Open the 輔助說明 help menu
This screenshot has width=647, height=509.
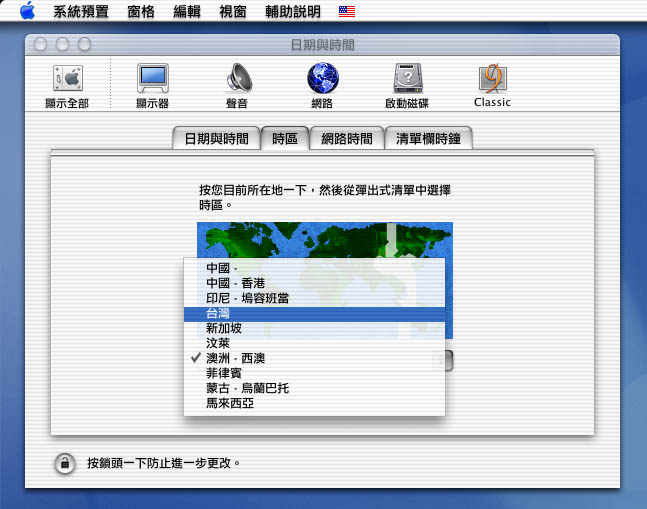tap(293, 11)
